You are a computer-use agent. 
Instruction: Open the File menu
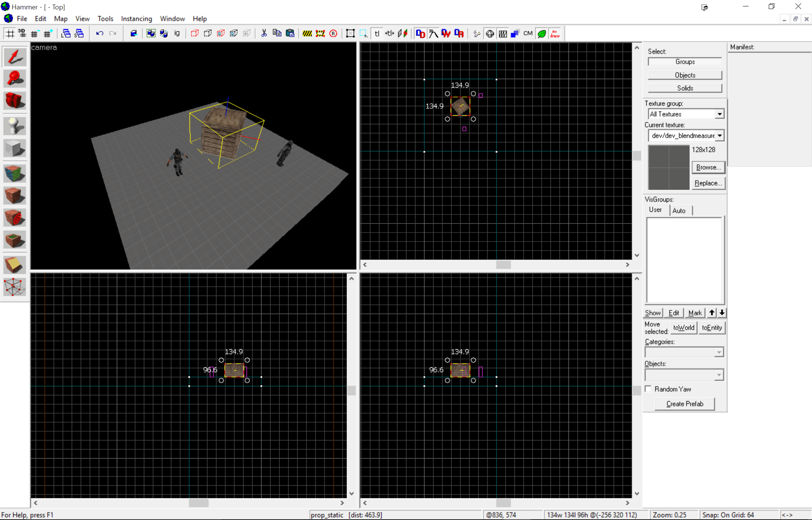pos(22,18)
